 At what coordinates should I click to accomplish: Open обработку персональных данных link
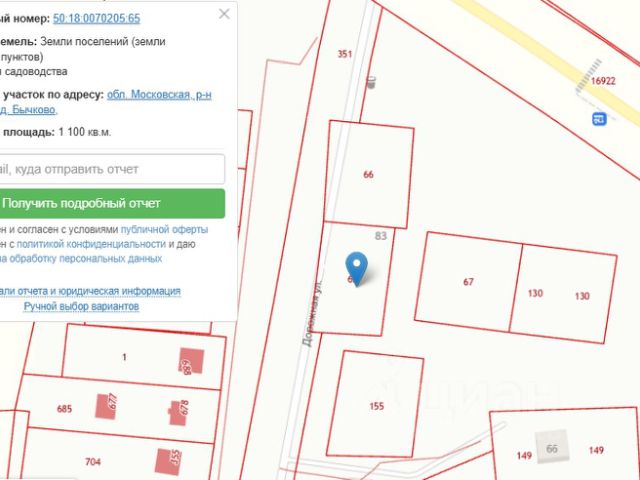(85, 259)
